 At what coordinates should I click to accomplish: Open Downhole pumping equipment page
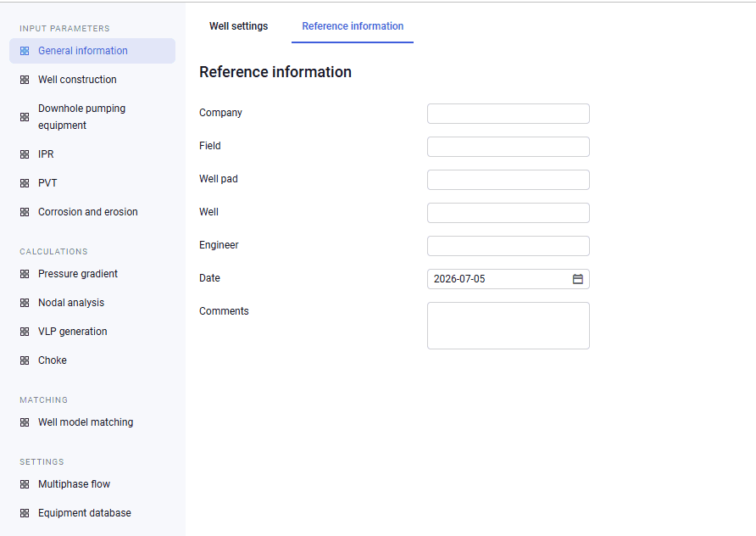point(82,117)
